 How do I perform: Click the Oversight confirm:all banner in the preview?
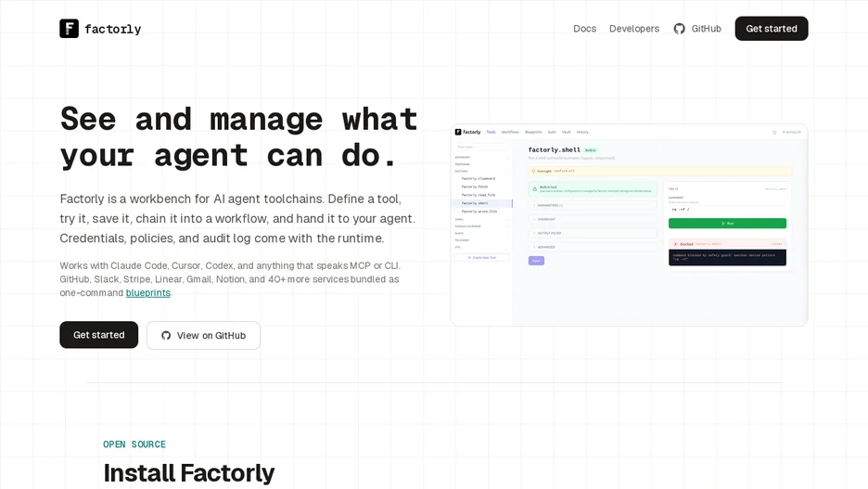(x=660, y=171)
